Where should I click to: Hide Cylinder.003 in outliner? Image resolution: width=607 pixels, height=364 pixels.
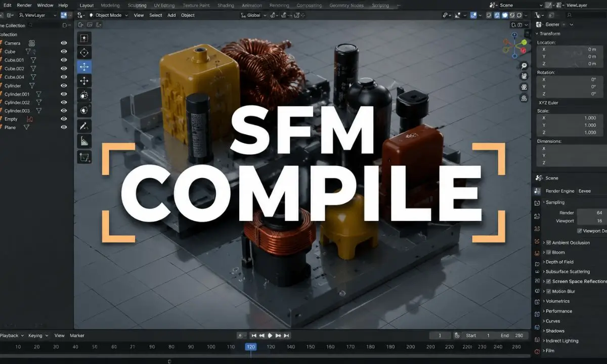coord(64,110)
